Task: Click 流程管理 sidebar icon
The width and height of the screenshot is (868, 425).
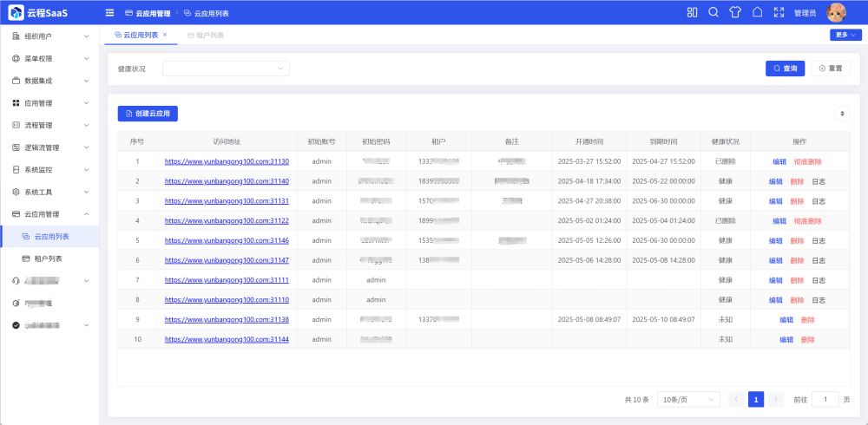Action: (16, 125)
